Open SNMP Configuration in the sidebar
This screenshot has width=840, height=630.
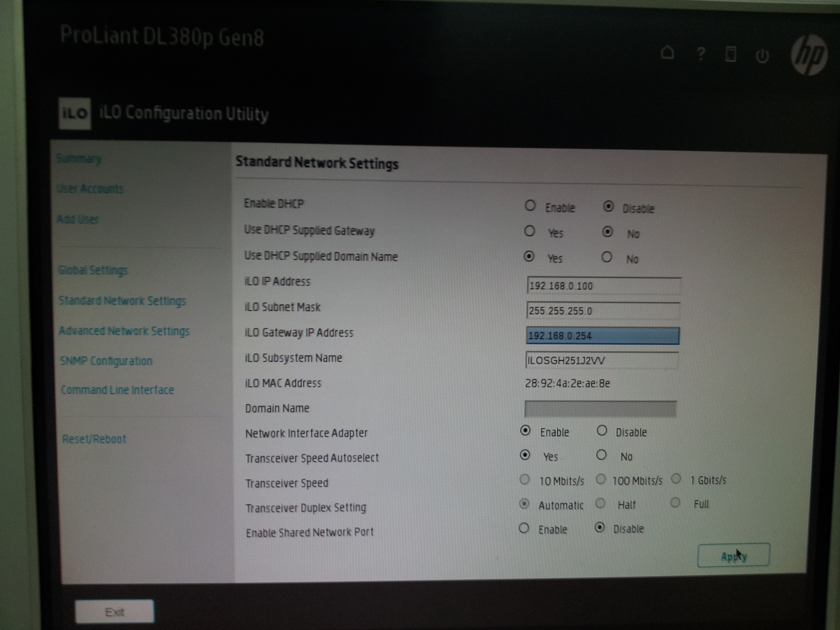pyautogui.click(x=106, y=361)
